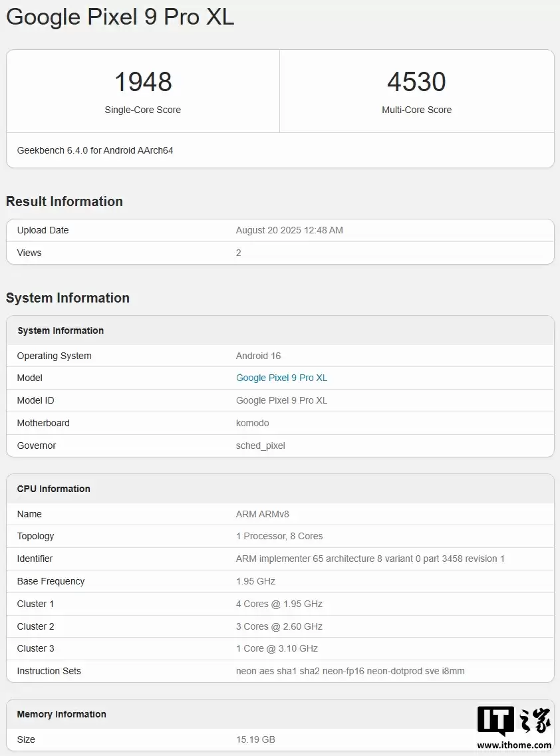Viewport: 560px width, 756px height.
Task: Click the Motherboard value komodo
Action: click(x=252, y=423)
